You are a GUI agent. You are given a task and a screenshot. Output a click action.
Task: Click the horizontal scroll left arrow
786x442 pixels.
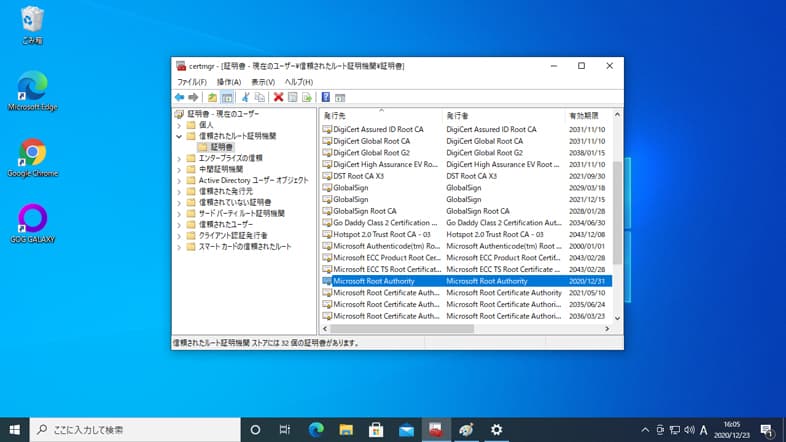pyautogui.click(x=325, y=329)
